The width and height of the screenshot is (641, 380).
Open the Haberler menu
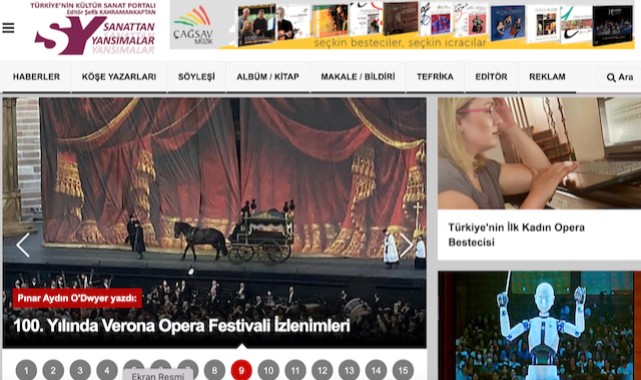point(36,77)
